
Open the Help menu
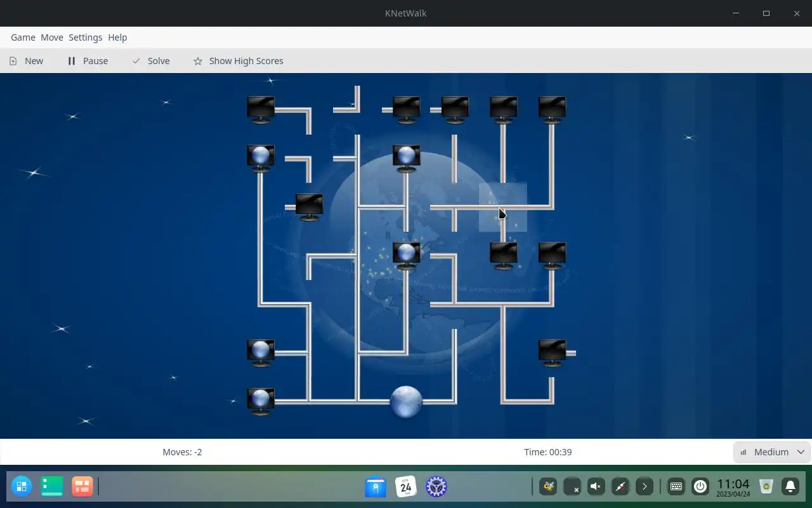(x=117, y=37)
